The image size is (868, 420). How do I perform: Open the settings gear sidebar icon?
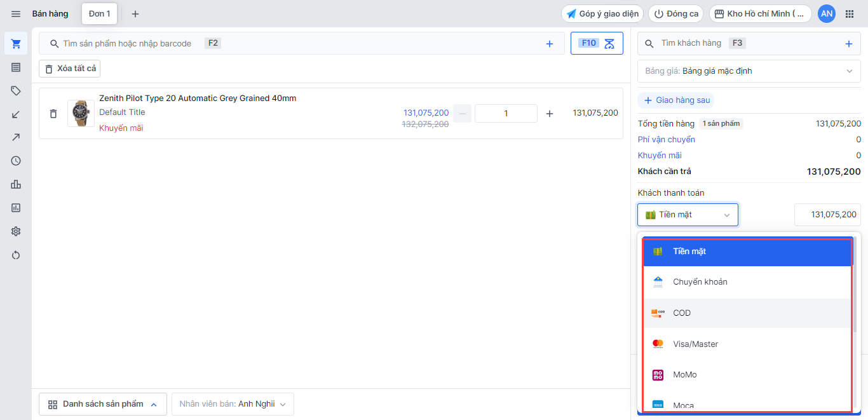pos(16,231)
